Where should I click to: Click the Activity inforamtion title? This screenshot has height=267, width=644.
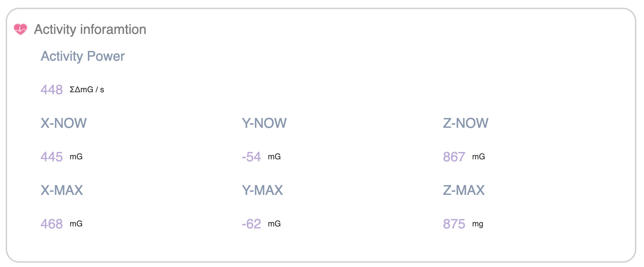[90, 30]
